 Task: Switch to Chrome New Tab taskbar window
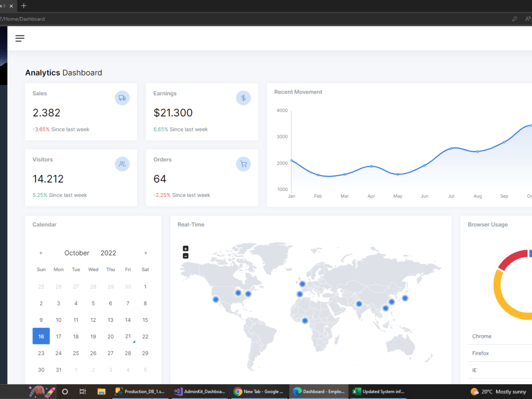coord(259,392)
